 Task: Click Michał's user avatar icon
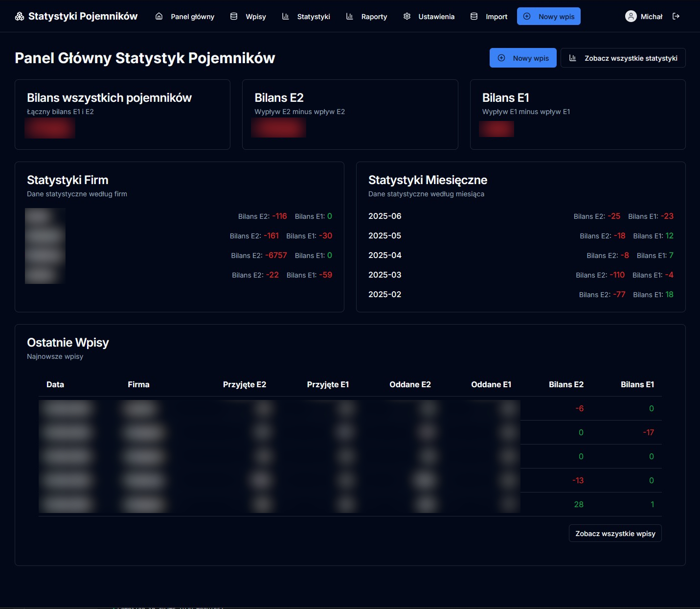[x=631, y=16]
